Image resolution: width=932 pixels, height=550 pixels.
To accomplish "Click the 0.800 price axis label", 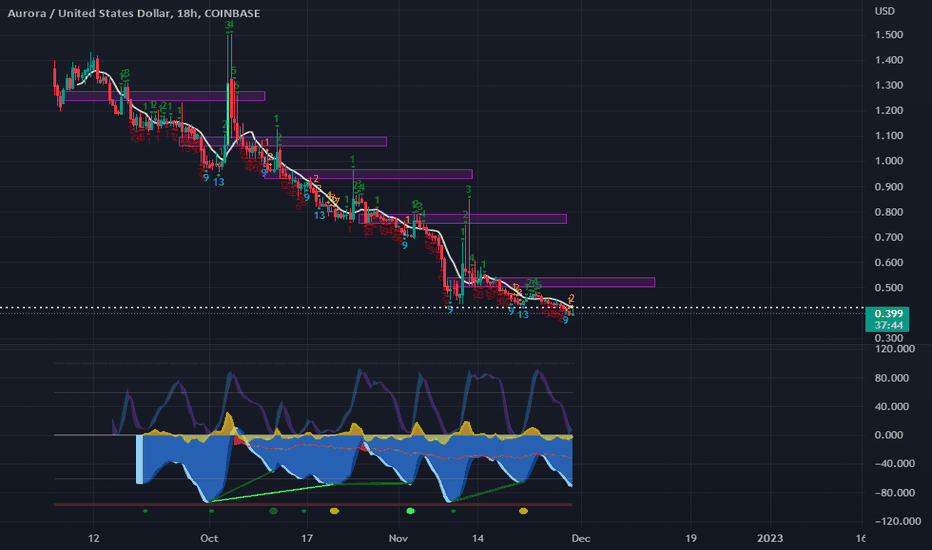I will point(889,212).
